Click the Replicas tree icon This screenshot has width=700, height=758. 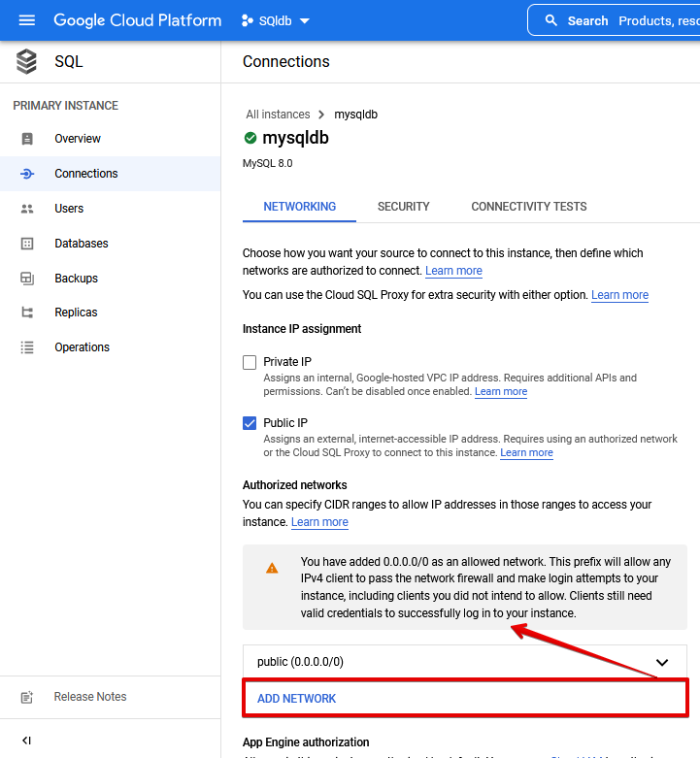(x=27, y=313)
